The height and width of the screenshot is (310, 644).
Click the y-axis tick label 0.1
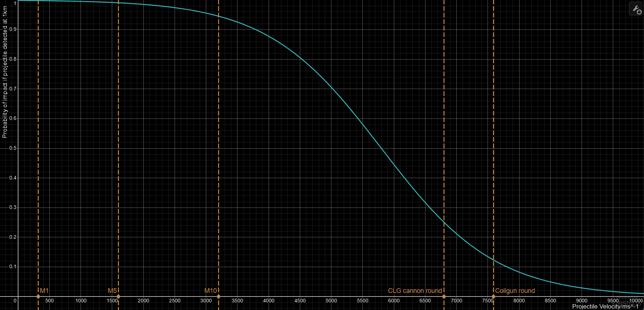[13, 266]
